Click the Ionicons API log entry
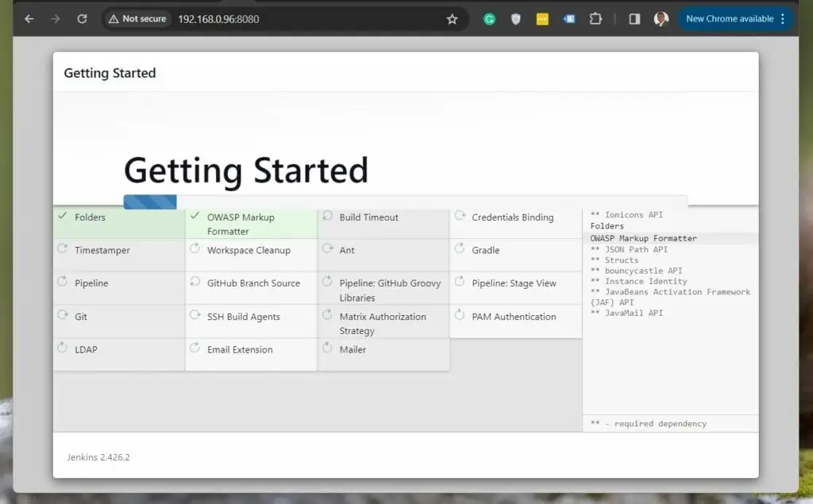Screen dimensions: 813x504 click(x=626, y=214)
